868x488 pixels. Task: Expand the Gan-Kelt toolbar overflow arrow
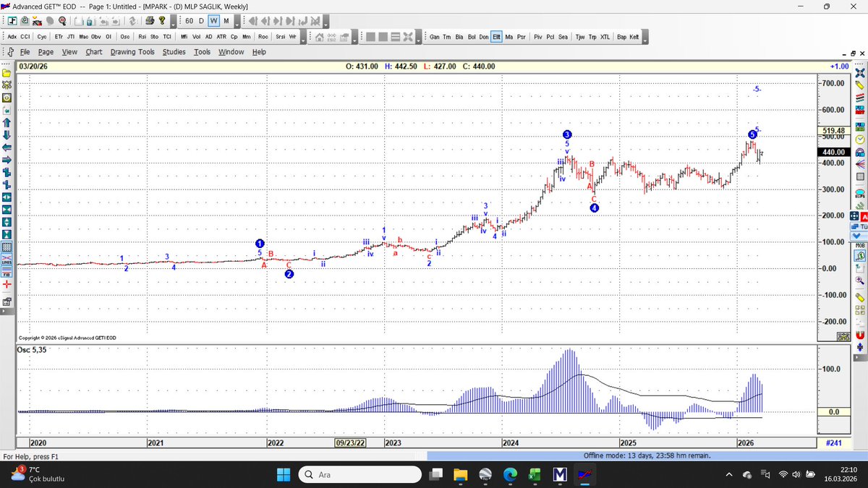tap(645, 37)
